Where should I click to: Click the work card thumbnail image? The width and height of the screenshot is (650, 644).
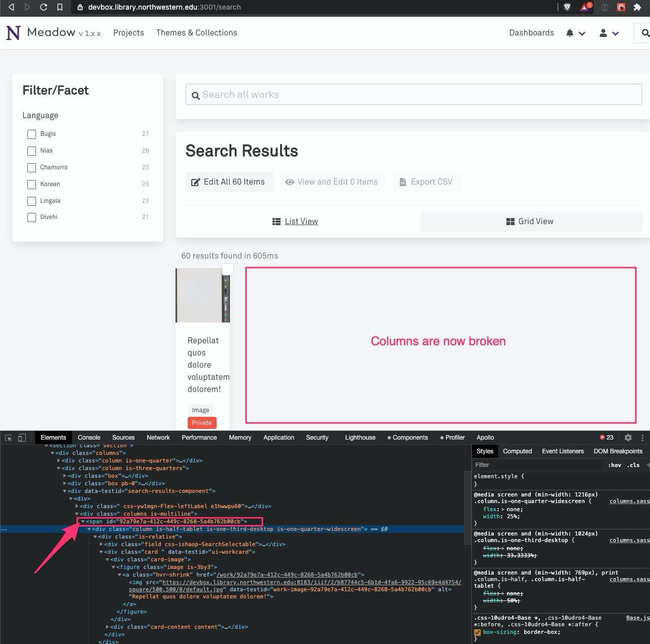point(202,295)
